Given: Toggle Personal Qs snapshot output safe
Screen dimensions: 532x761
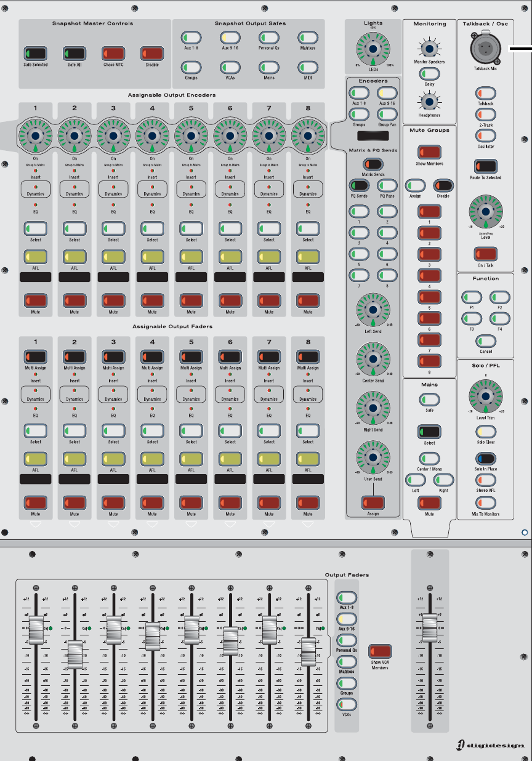Looking at the screenshot, I should tap(269, 37).
